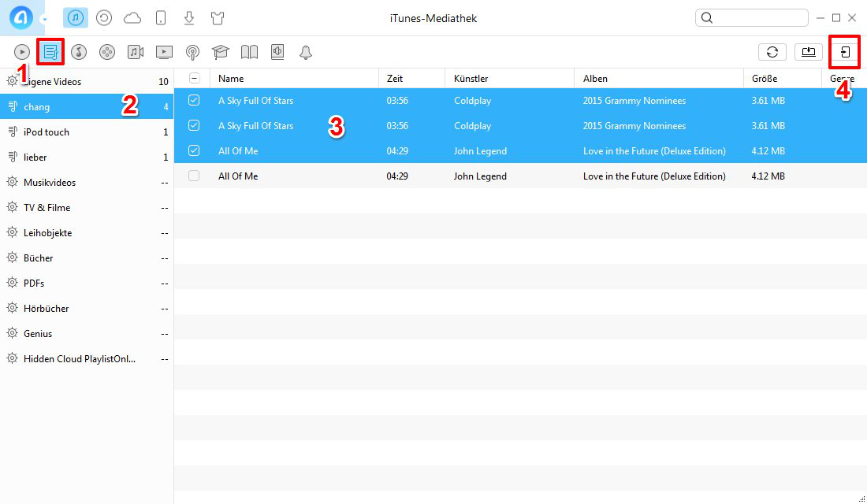The image size is (867, 504).
Task: Select the Movies film reel icon
Action: (106, 52)
